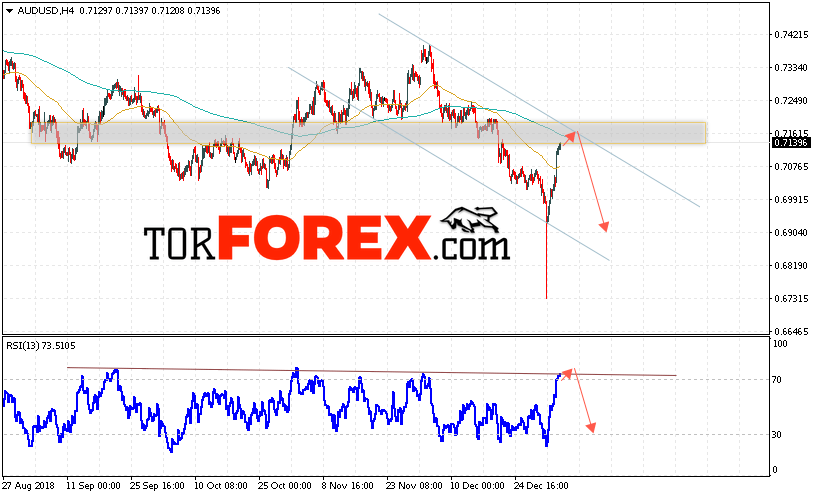Image resolution: width=815 pixels, height=497 pixels.
Task: Select the current price tag 0.71396
Action: click(x=791, y=142)
